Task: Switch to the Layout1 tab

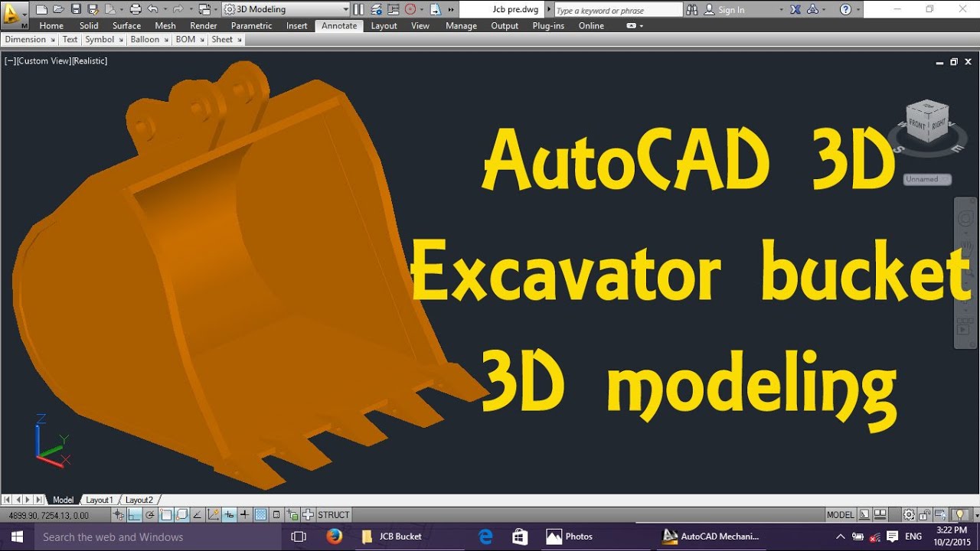Action: point(100,500)
